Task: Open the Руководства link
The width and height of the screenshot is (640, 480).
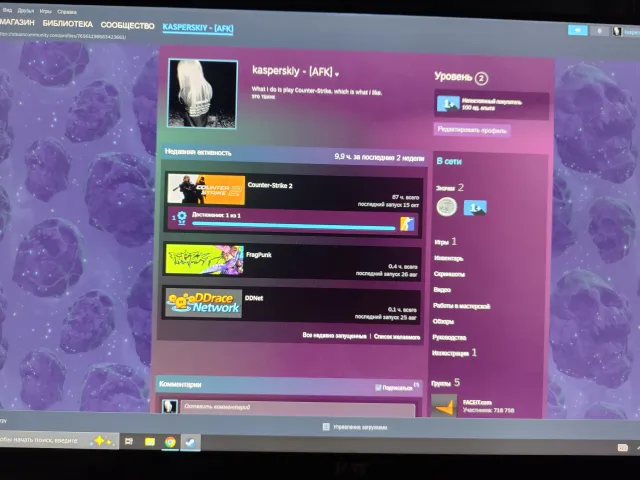Action: [x=449, y=337]
